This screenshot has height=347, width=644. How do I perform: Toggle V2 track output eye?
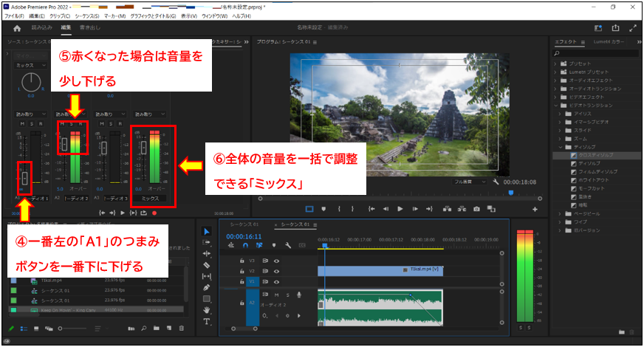pos(276,272)
